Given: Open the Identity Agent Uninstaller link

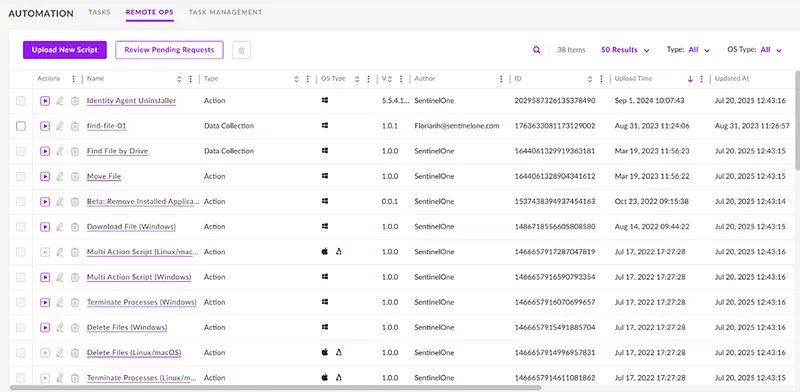Looking at the screenshot, I should (132, 101).
